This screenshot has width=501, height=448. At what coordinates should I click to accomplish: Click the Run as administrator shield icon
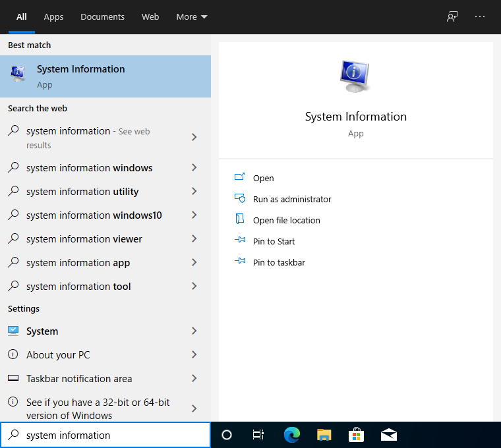pyautogui.click(x=240, y=198)
